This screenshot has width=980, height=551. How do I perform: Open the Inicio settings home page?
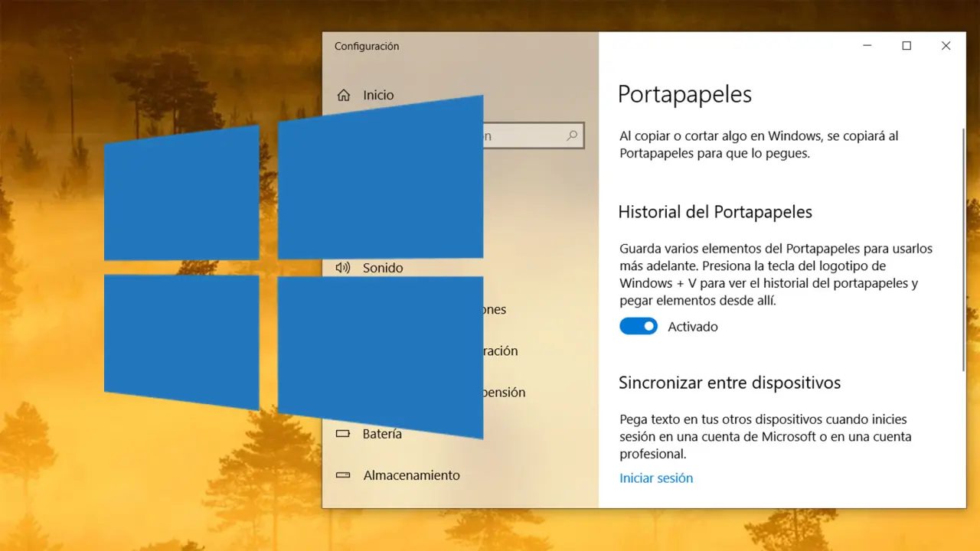click(378, 96)
